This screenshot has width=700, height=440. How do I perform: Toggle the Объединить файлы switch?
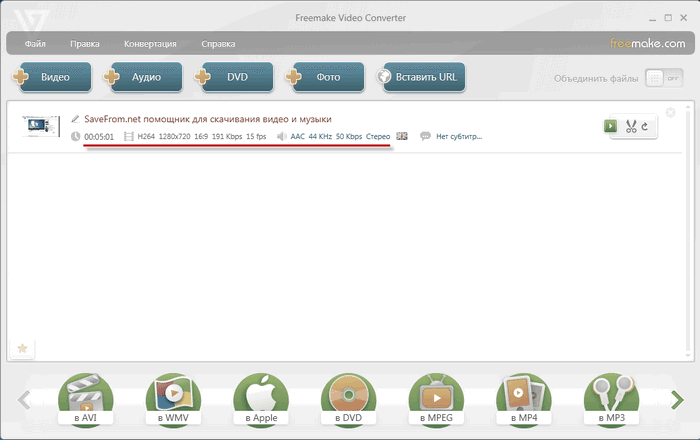coord(664,78)
